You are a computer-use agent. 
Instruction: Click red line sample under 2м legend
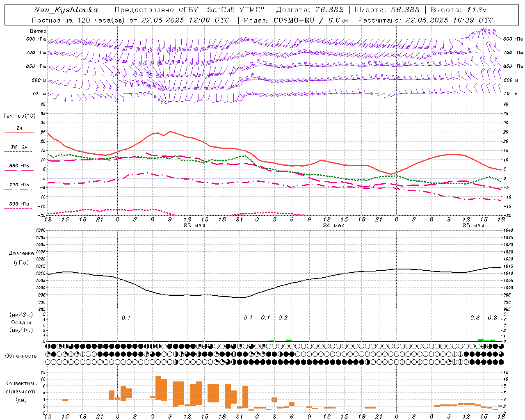(19, 133)
